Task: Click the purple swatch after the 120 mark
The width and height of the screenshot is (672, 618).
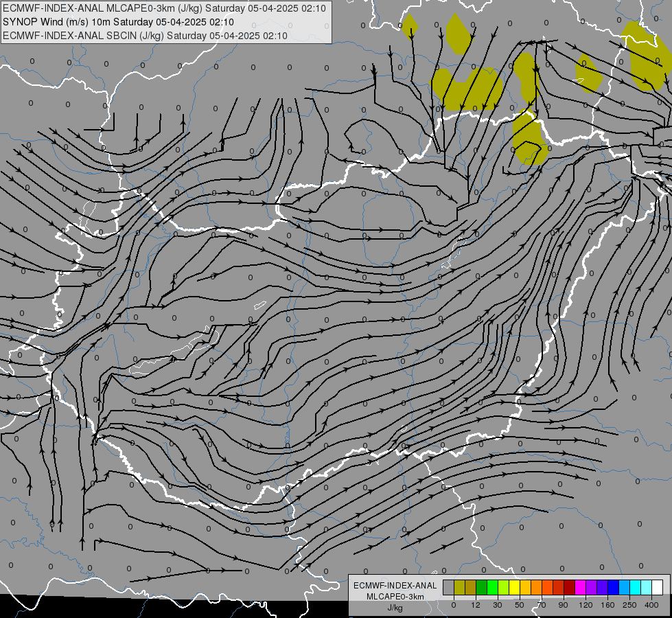Action: pyautogui.click(x=592, y=587)
